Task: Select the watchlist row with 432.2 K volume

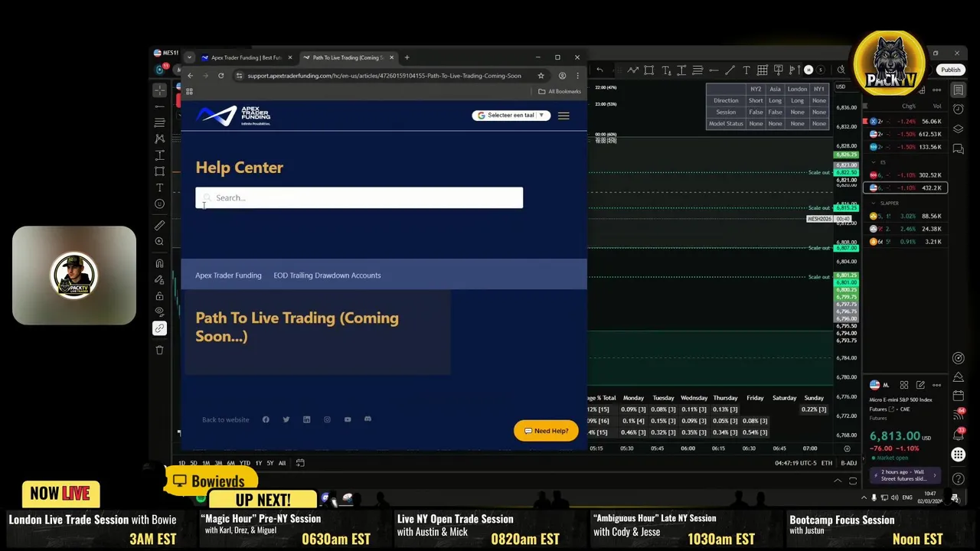Action: point(906,187)
